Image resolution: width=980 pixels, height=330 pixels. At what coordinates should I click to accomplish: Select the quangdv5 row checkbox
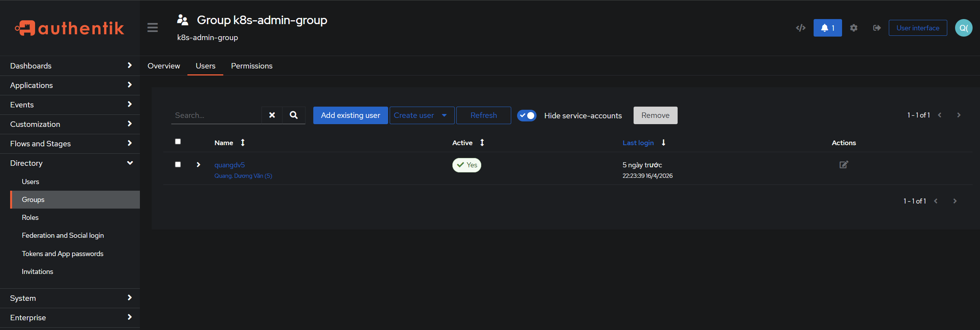tap(178, 165)
